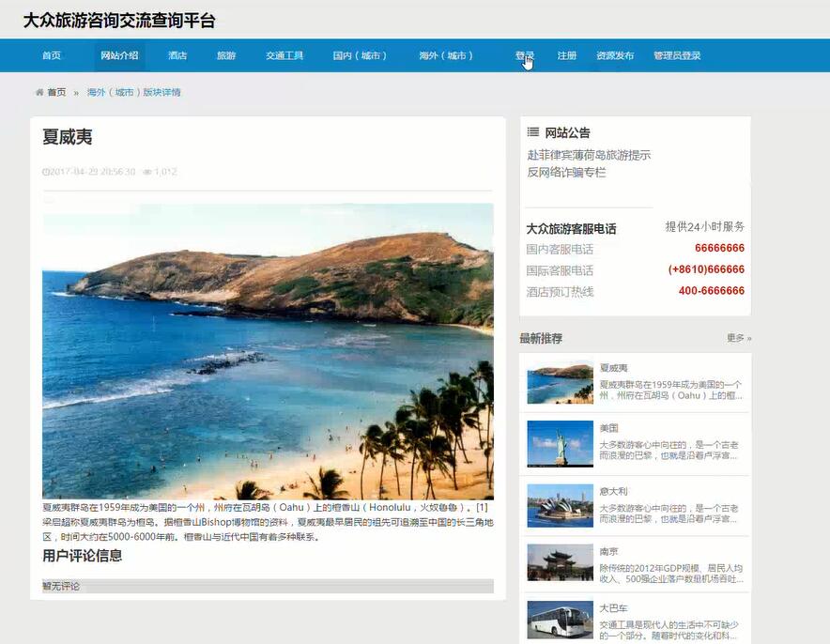The image size is (830, 644).
Task: Click the 更多 » link under 最新推荐
Action: [739, 338]
